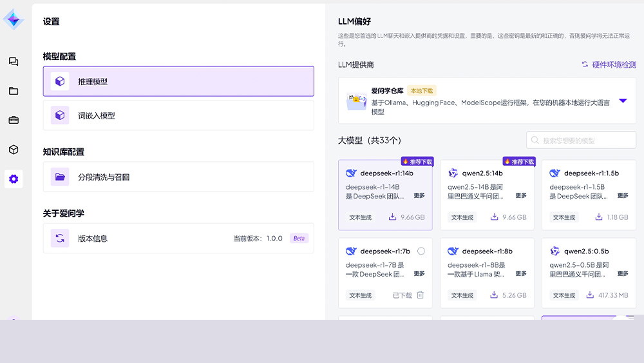Screen dimensions: 644x363
Task: Show 更多 for qwen2.5:14b description
Action: pyautogui.click(x=521, y=195)
